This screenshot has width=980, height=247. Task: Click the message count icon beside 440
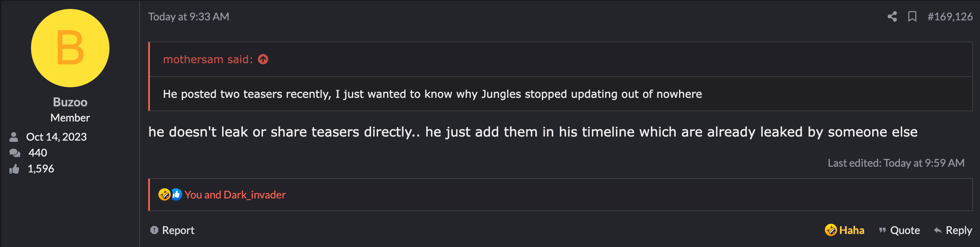(x=15, y=153)
